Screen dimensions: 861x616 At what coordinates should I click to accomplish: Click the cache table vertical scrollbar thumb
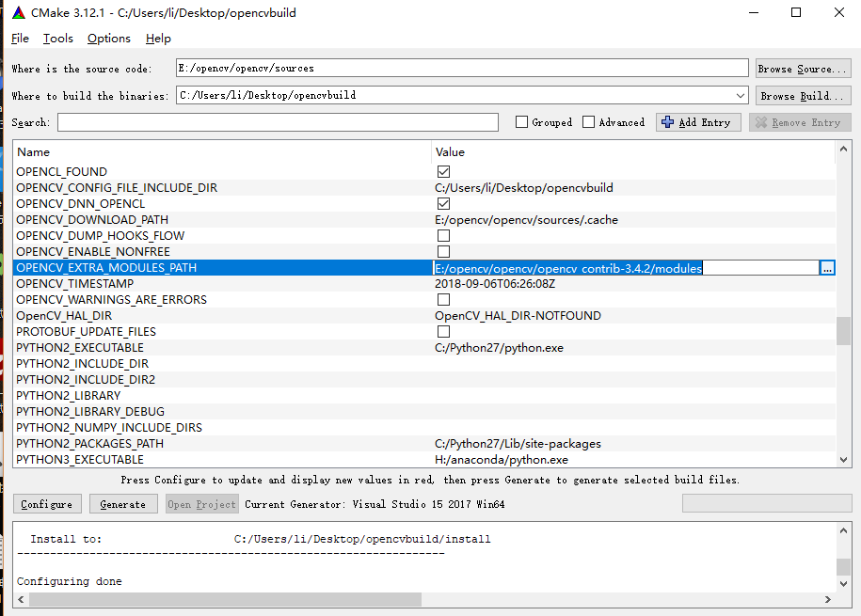click(843, 331)
